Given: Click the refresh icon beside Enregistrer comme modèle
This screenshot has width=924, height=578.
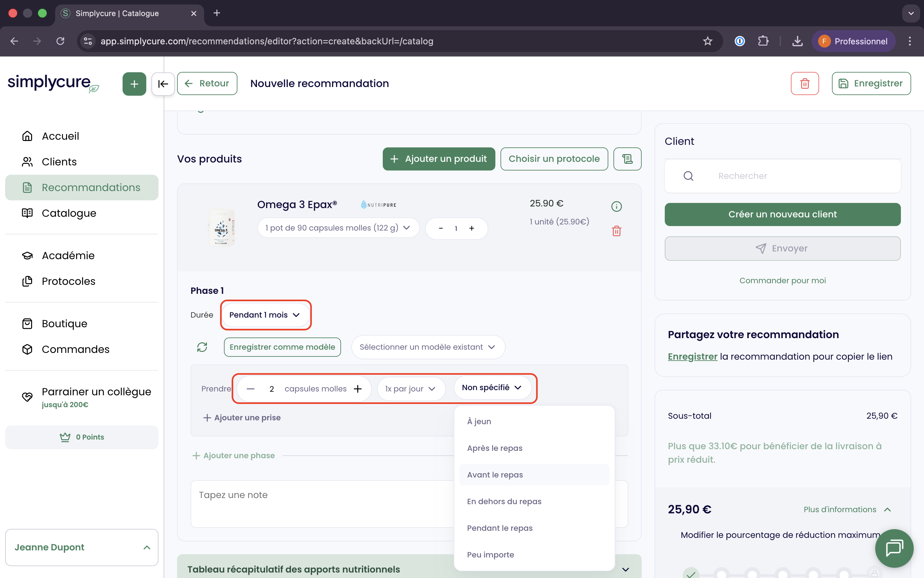Looking at the screenshot, I should click(202, 347).
